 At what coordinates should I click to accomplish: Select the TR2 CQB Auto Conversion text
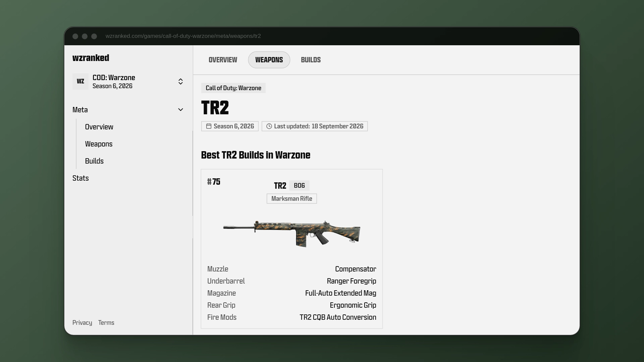(338, 317)
